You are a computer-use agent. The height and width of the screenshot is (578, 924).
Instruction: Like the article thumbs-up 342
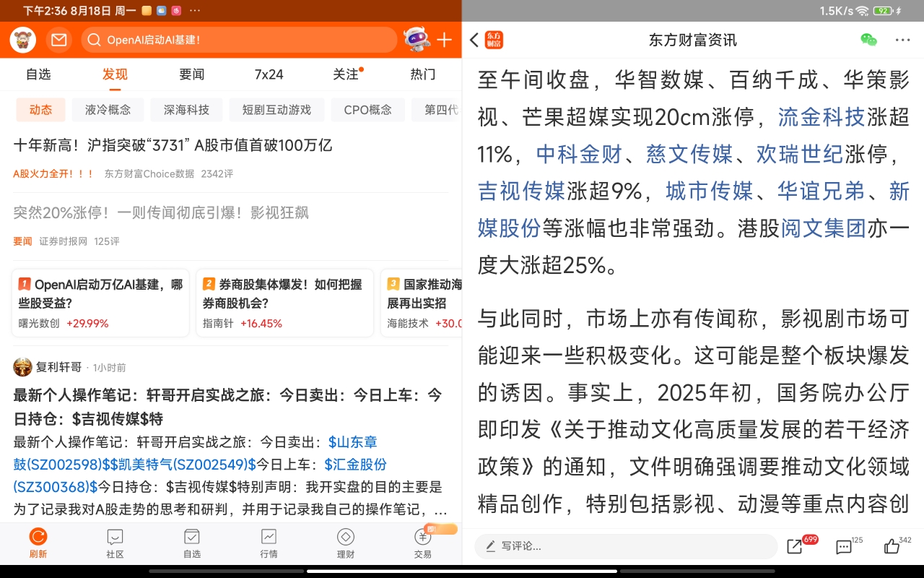pos(892,546)
